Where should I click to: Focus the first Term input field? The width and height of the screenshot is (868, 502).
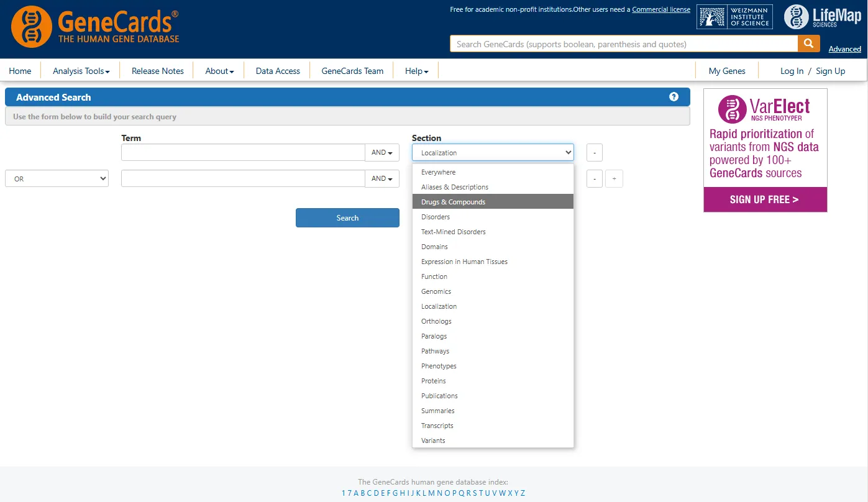click(x=243, y=153)
